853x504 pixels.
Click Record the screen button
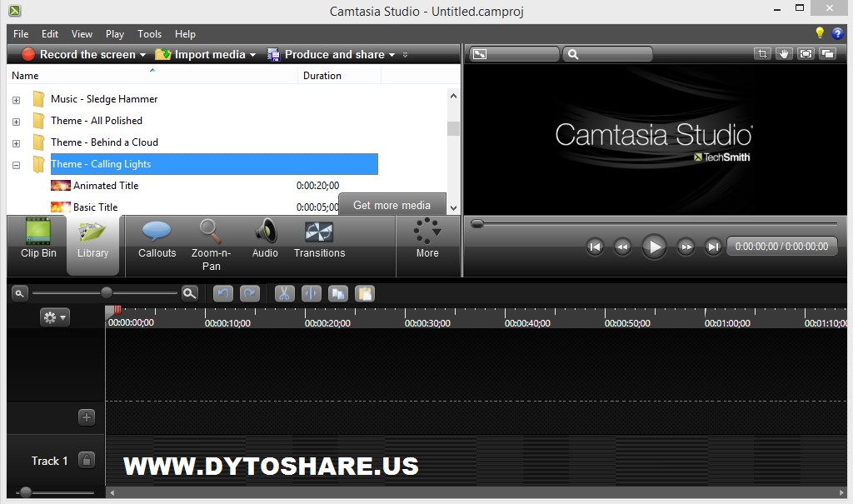pos(78,54)
